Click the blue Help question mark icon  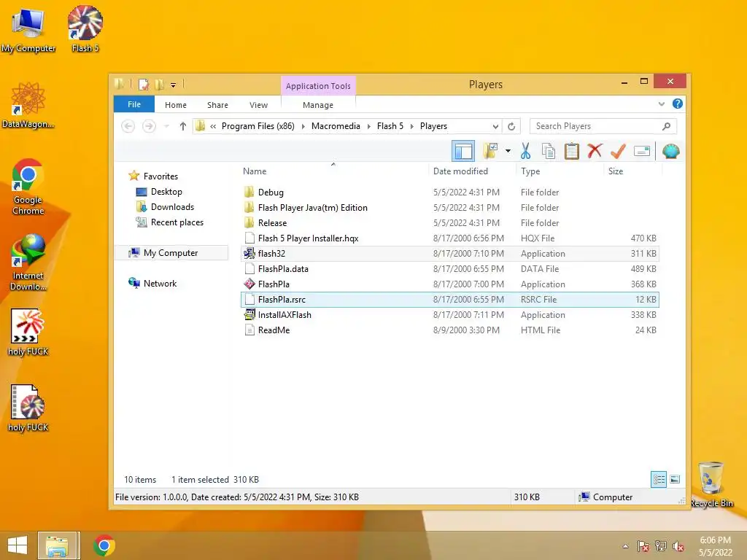coord(677,104)
